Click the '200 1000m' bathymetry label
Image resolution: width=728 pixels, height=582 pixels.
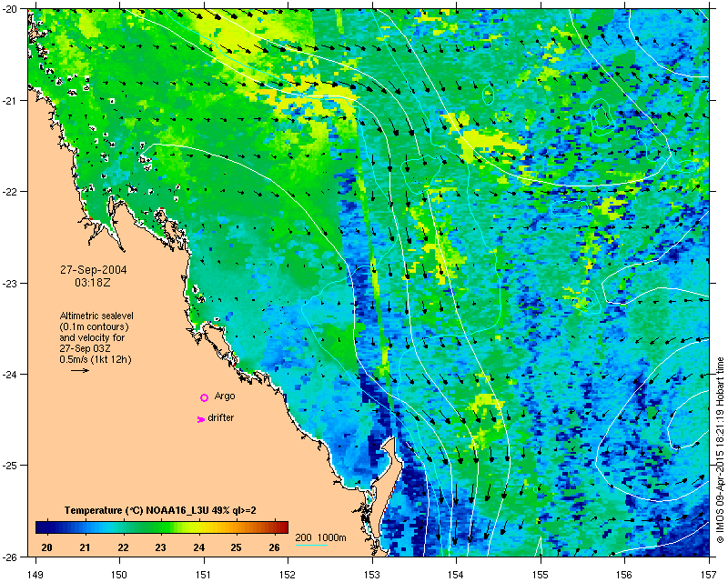point(321,537)
